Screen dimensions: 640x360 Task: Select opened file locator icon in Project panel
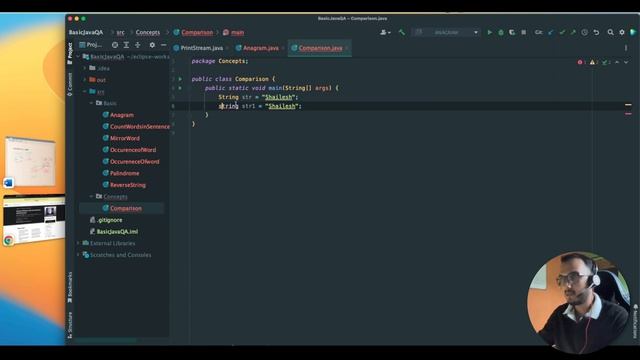pos(115,45)
